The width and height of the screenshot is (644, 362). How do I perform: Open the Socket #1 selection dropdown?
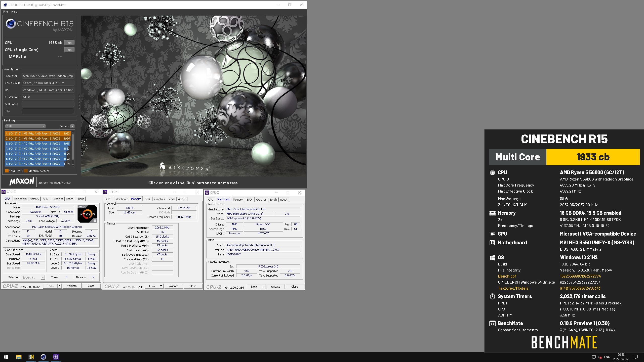33,278
